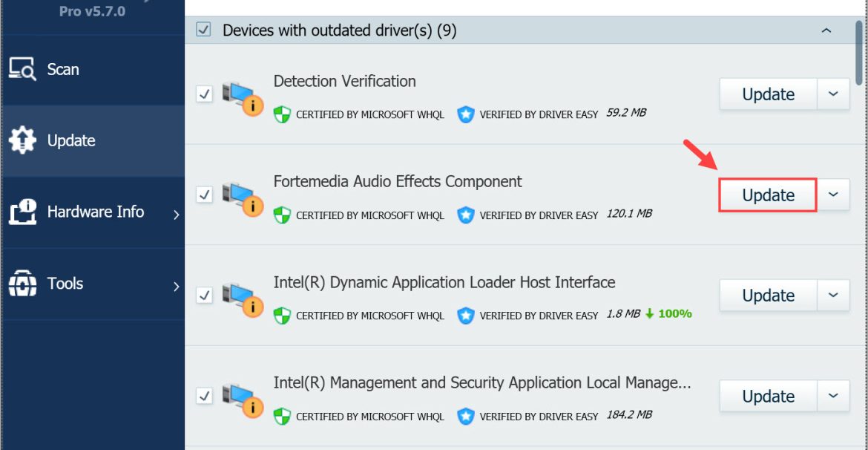Screen dimensions: 868x450
Task: Update the Fortemedia Audio Effects Component driver
Action: coord(769,195)
